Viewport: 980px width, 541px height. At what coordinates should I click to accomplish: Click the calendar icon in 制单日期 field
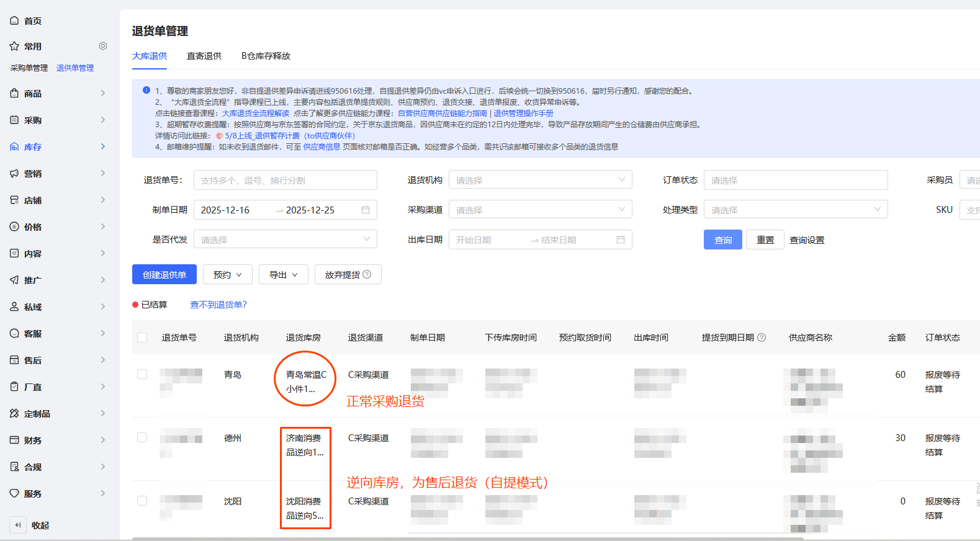point(366,210)
